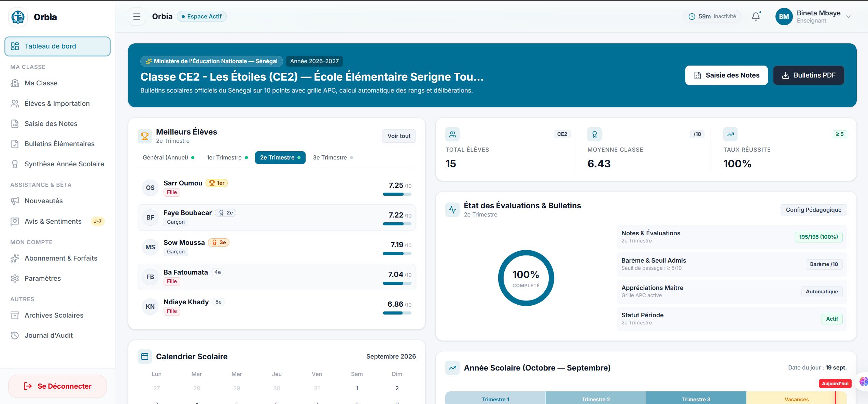Switch to Général (Annuel) tab
The width and height of the screenshot is (868, 404).
click(x=168, y=157)
